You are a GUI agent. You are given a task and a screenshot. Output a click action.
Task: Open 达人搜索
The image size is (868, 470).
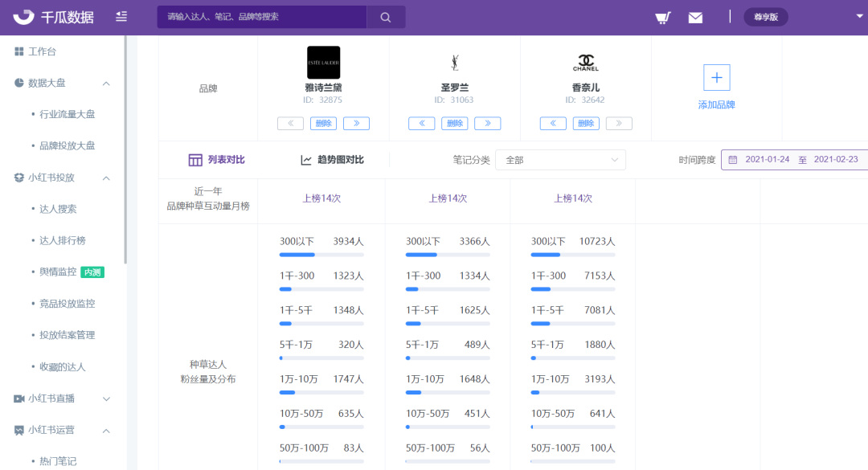[x=58, y=209]
